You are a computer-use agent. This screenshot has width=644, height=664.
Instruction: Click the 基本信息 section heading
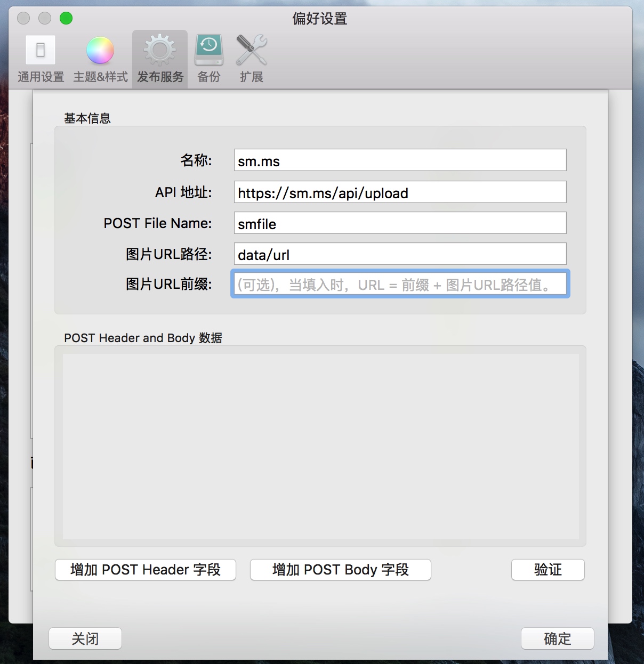click(87, 118)
